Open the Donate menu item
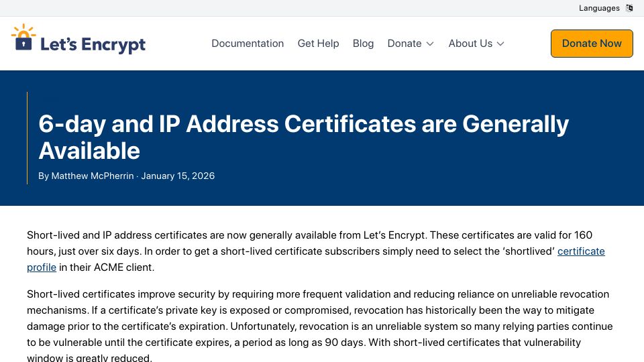This screenshot has width=644, height=362. [x=404, y=44]
